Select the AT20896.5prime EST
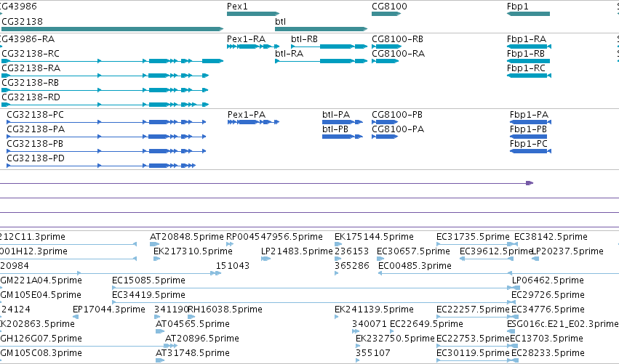Screen dimensions: 619x364 click(x=171, y=346)
